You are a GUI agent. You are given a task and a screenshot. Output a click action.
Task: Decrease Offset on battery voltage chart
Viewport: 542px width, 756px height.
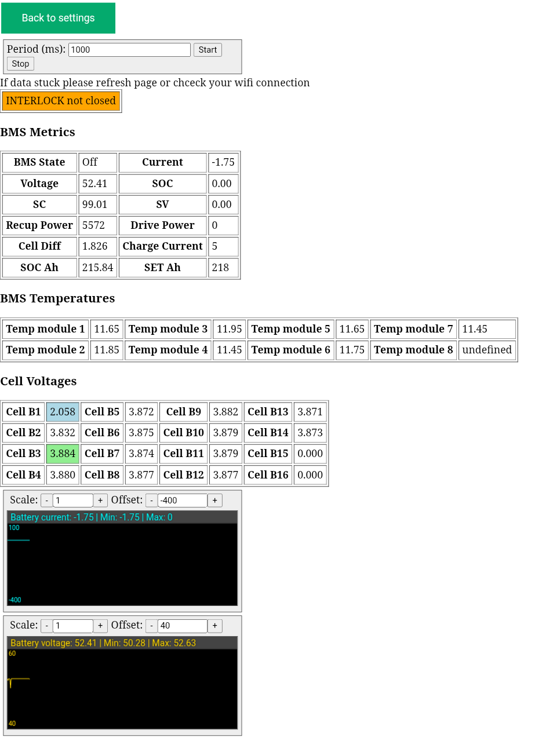click(151, 626)
